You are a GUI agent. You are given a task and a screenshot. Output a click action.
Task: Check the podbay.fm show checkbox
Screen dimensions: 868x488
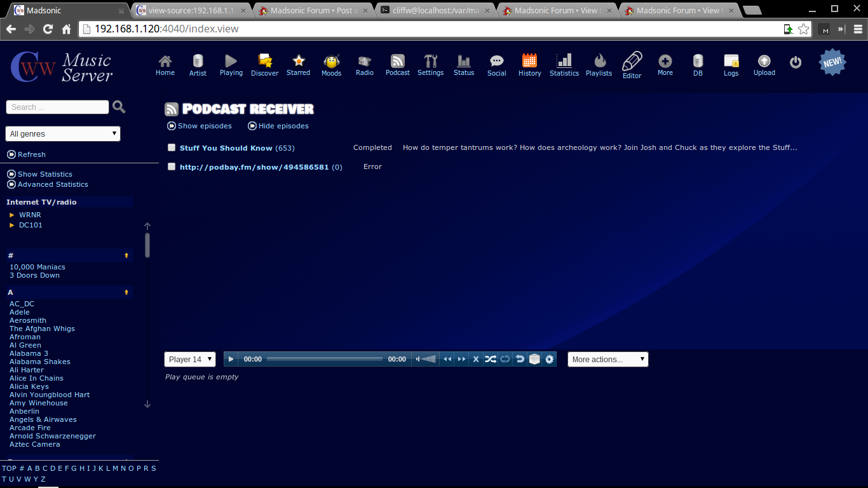pyautogui.click(x=172, y=166)
